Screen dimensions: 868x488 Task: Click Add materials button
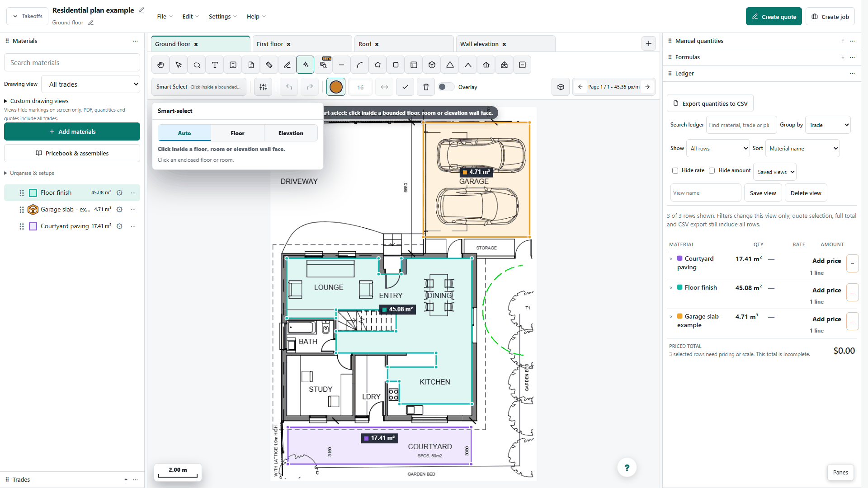pos(72,132)
